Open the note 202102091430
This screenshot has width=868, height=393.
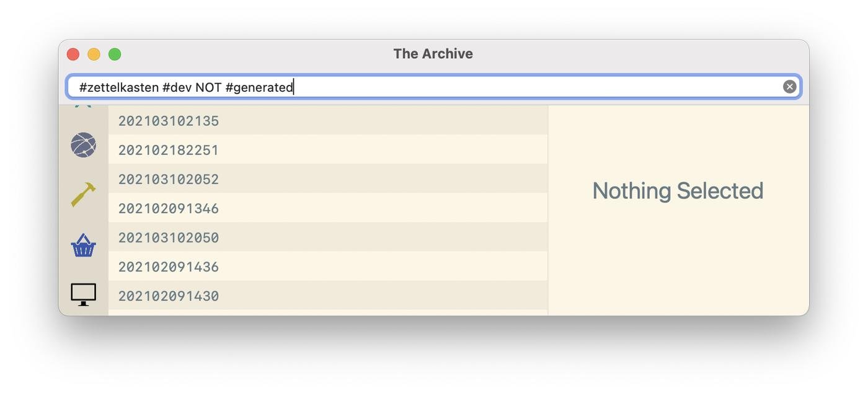tap(169, 296)
